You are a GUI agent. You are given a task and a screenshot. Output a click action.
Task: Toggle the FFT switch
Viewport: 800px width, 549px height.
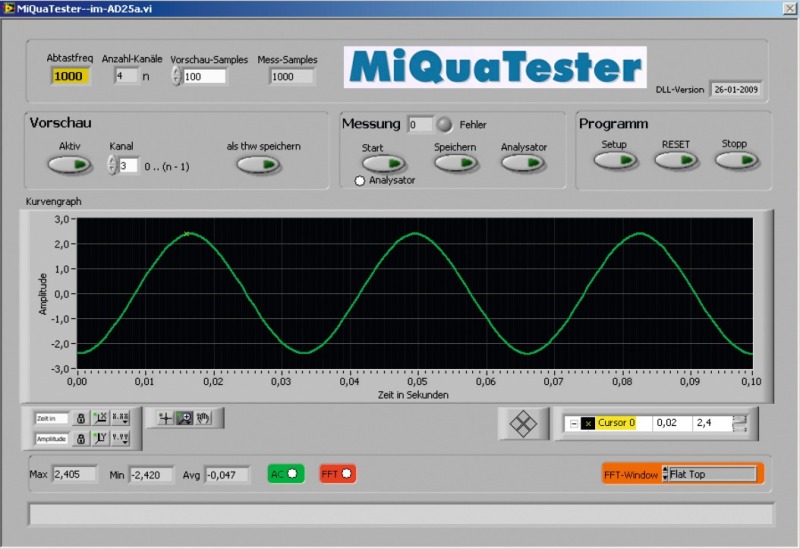point(337,474)
